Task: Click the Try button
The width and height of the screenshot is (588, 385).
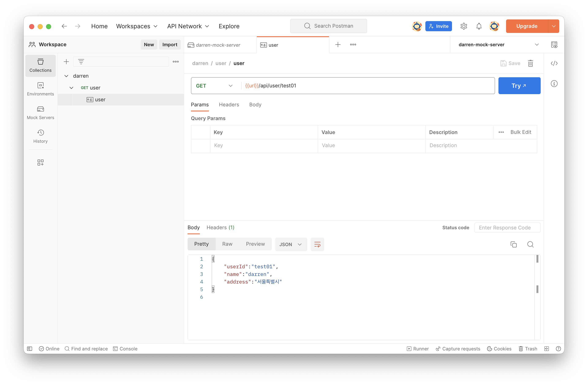Action: [x=519, y=86]
